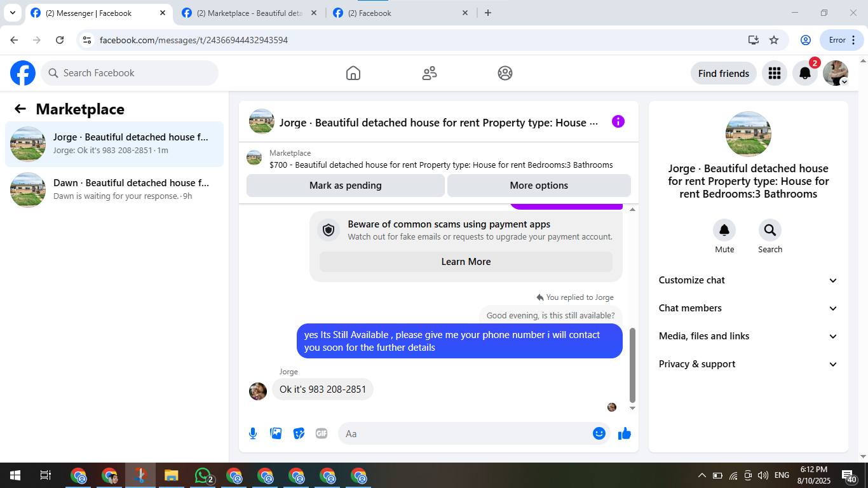Select the Messenger browser tab

tap(99, 13)
